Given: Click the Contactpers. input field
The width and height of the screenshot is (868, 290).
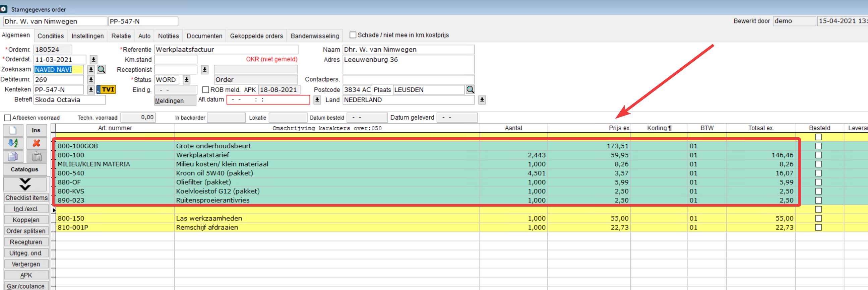Looking at the screenshot, I should pyautogui.click(x=409, y=79).
